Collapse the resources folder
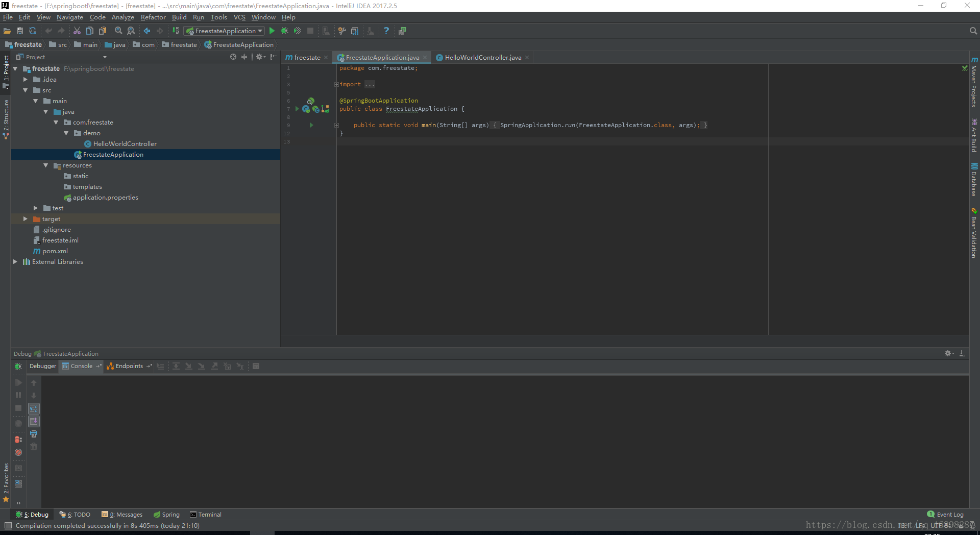The image size is (980, 535). 46,165
